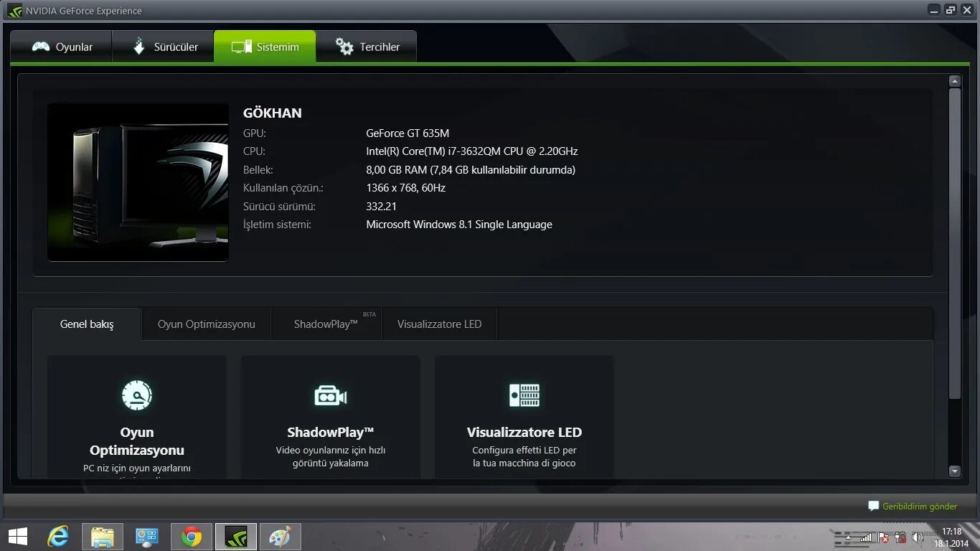Click the volume speaker tray icon

pos(917,537)
